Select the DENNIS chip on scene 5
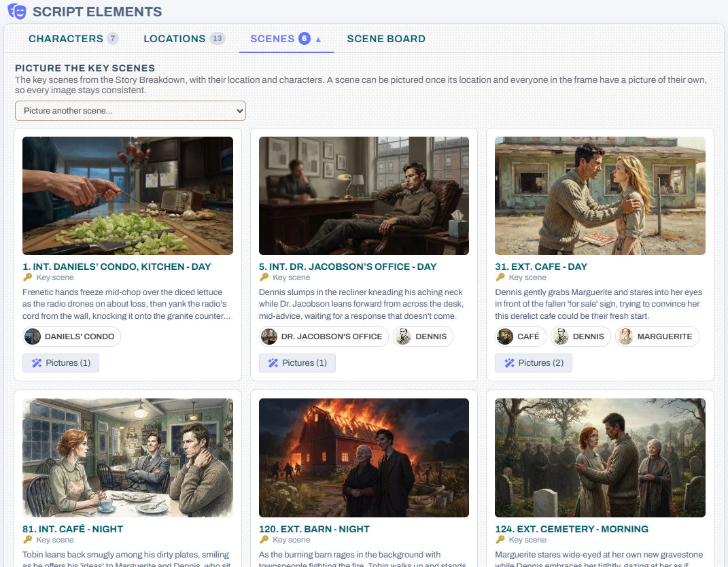728x567 pixels. pyautogui.click(x=423, y=337)
